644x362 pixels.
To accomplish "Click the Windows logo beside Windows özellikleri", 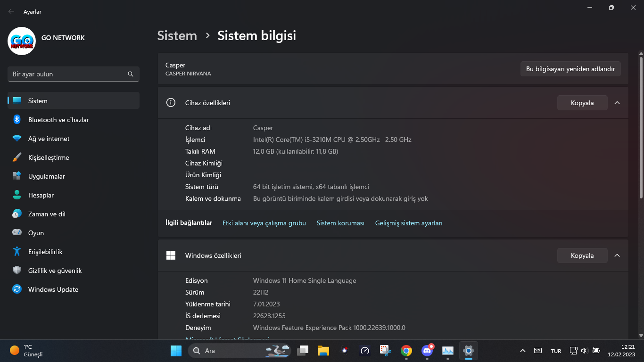I will click(171, 255).
